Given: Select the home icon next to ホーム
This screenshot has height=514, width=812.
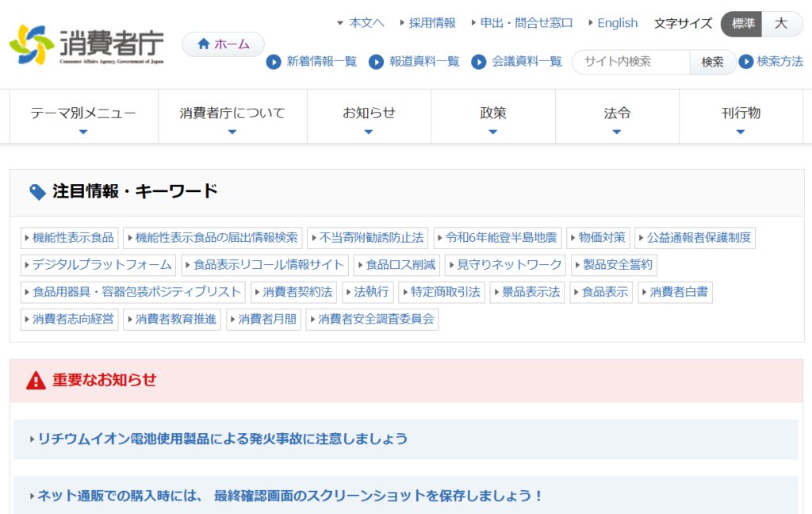Looking at the screenshot, I should click(205, 44).
